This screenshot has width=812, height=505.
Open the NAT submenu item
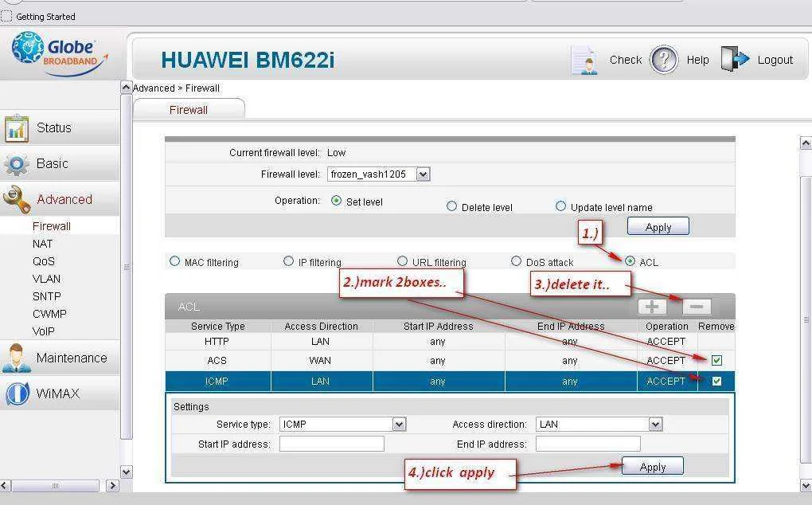pyautogui.click(x=42, y=244)
